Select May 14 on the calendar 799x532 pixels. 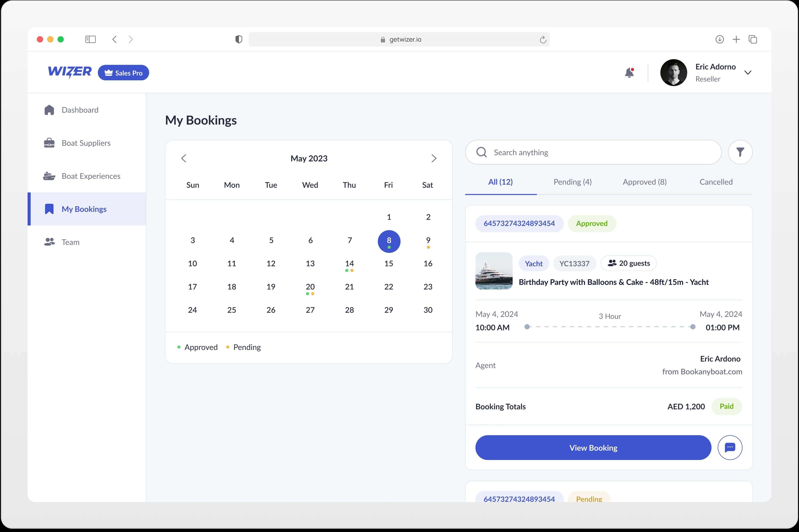pos(349,264)
